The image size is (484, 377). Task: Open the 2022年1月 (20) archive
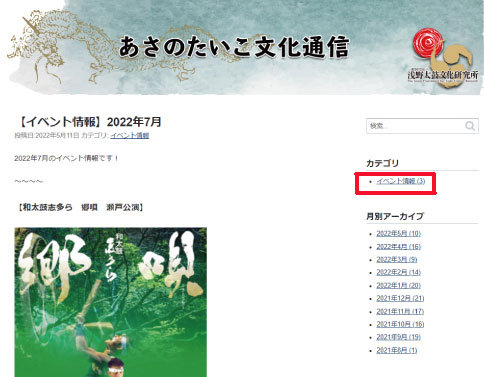click(398, 286)
